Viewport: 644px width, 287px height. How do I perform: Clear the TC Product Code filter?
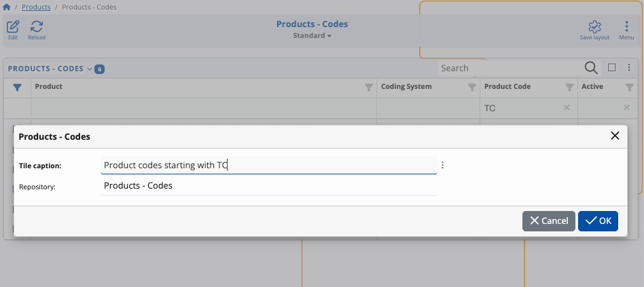[567, 108]
